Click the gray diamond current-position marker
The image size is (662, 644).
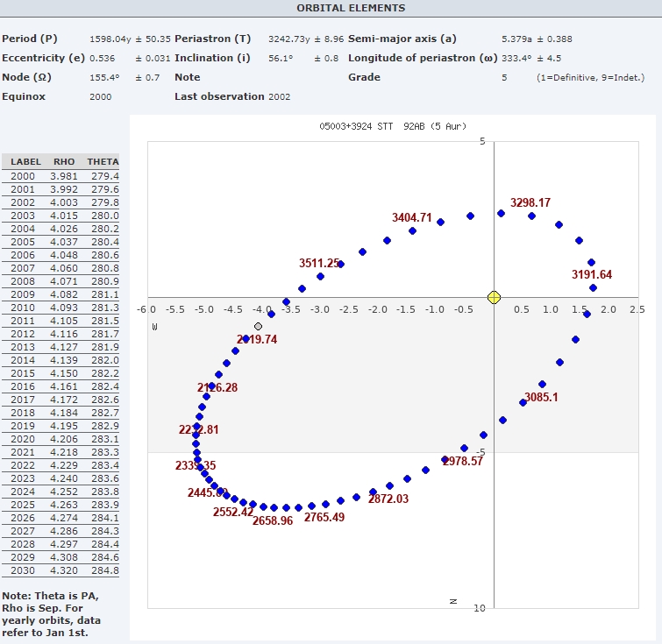coord(258,326)
